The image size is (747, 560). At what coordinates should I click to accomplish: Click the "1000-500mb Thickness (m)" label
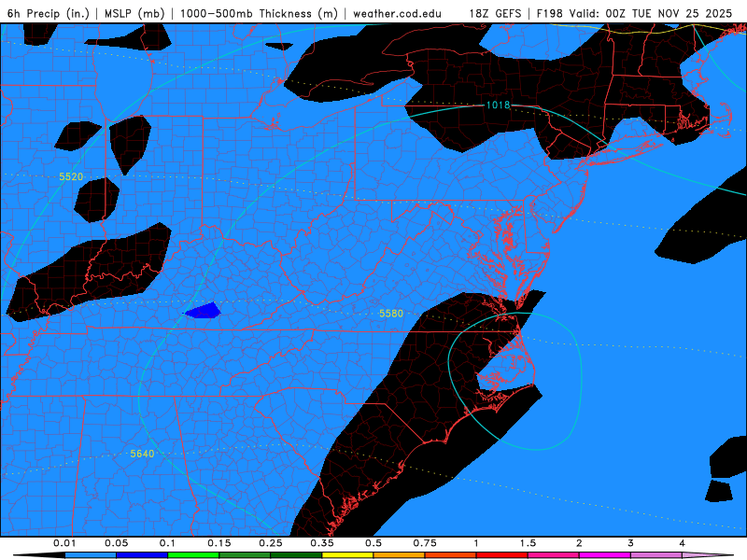pos(259,13)
